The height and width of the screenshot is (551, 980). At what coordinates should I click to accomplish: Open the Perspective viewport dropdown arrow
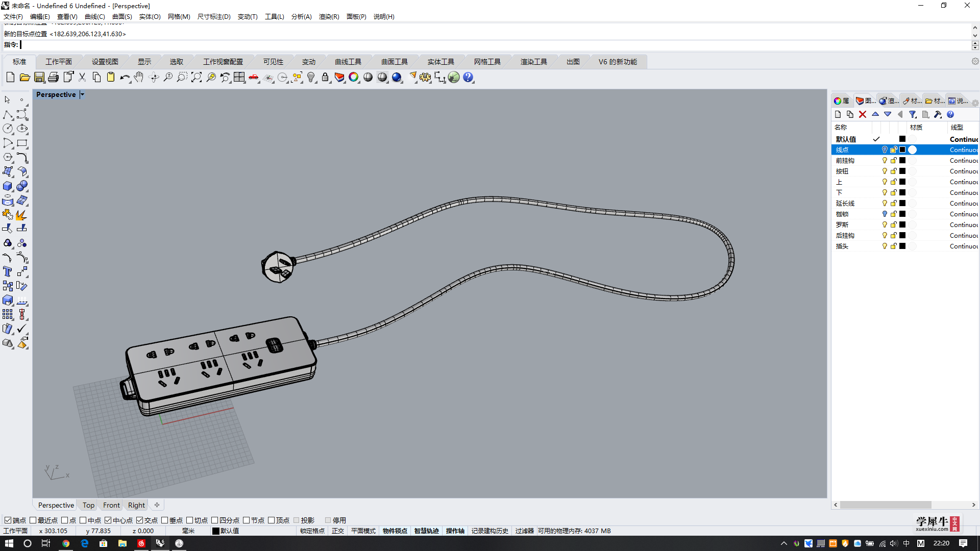coord(82,94)
